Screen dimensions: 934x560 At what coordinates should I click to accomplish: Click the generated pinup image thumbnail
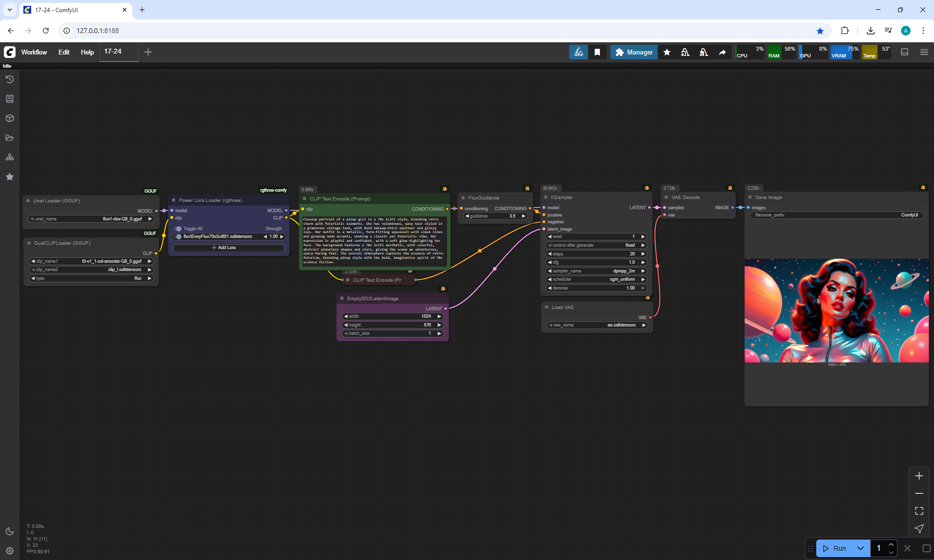(836, 310)
